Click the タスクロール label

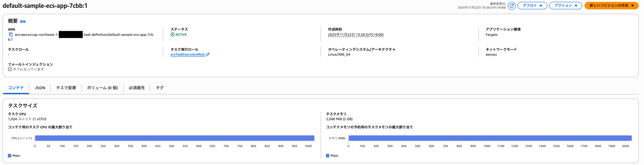click(x=18, y=49)
